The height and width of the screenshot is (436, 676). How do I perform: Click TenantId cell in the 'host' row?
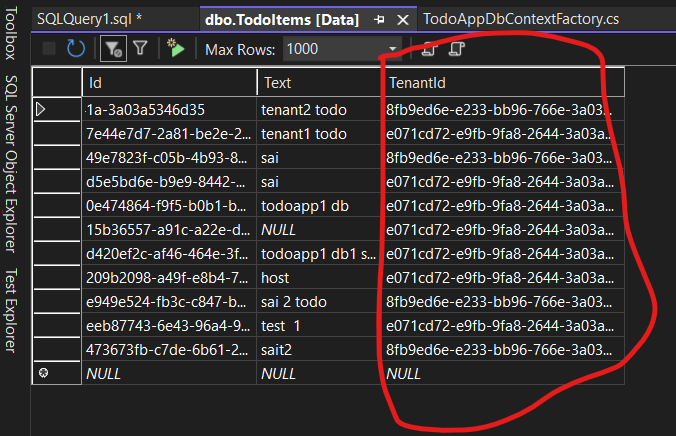(x=503, y=278)
